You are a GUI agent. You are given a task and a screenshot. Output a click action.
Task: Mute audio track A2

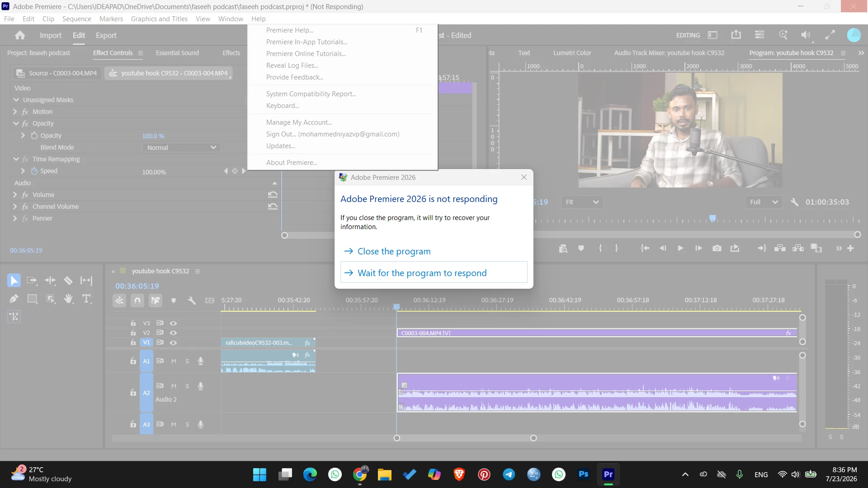point(174,386)
